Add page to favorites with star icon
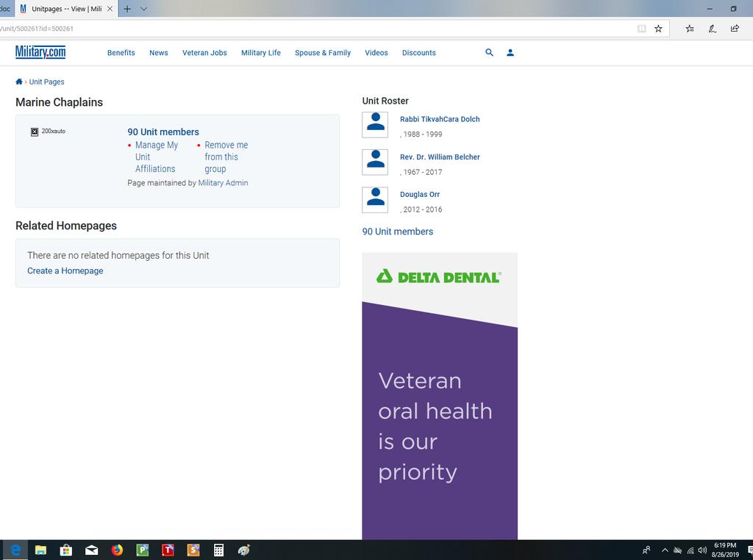The image size is (753, 560). [658, 29]
